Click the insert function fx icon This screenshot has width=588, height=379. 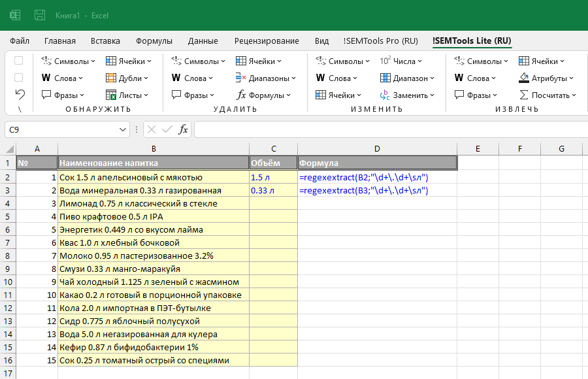coord(183,129)
